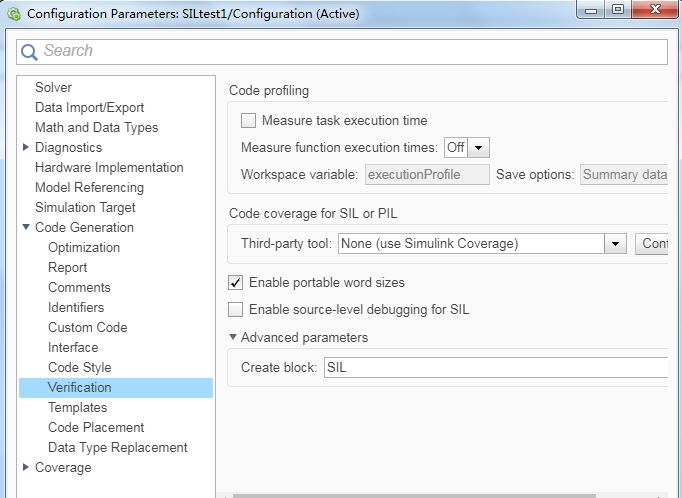Image resolution: width=682 pixels, height=498 pixels.
Task: Click the horizontal scrollbar at the bottom
Action: [x=413, y=496]
